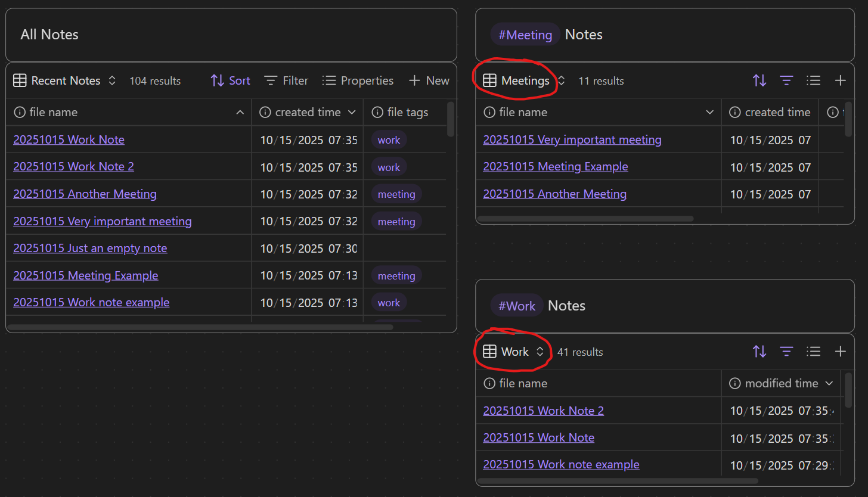Image resolution: width=868 pixels, height=497 pixels.
Task: Add new item with Meetings plus icon
Action: (x=840, y=80)
